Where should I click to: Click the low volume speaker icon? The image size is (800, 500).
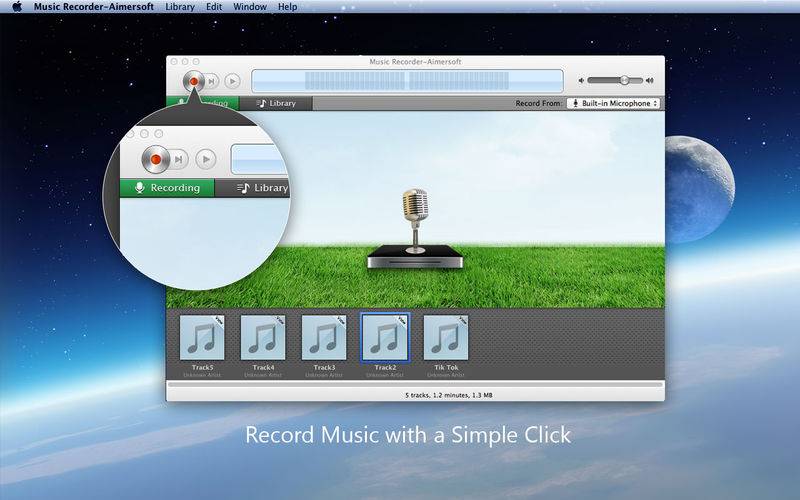coord(581,81)
